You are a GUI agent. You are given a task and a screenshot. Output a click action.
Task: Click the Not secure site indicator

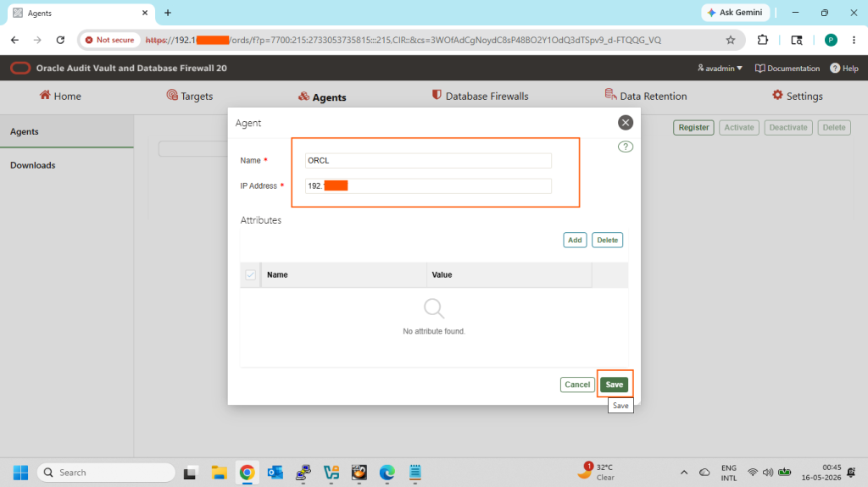[x=109, y=40]
